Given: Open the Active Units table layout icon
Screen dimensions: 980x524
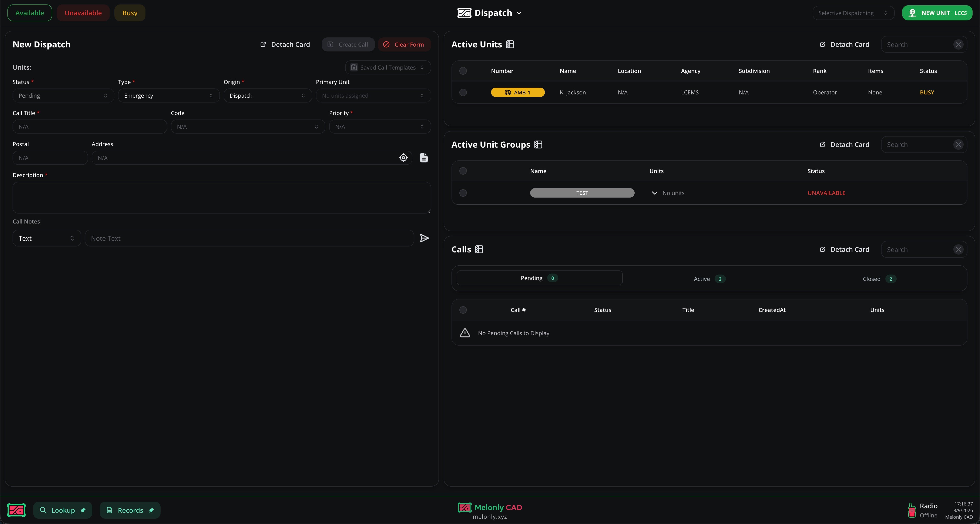Looking at the screenshot, I should coord(510,44).
